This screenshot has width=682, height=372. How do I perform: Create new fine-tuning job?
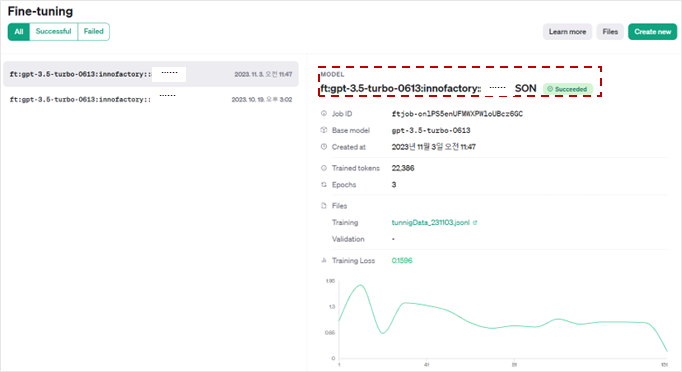(x=652, y=32)
